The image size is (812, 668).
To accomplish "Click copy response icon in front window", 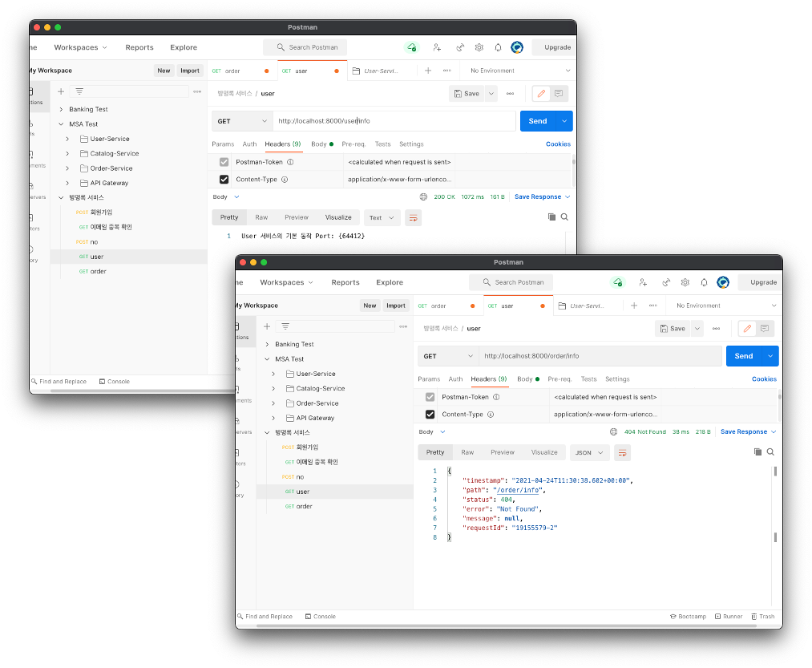I will coord(757,452).
